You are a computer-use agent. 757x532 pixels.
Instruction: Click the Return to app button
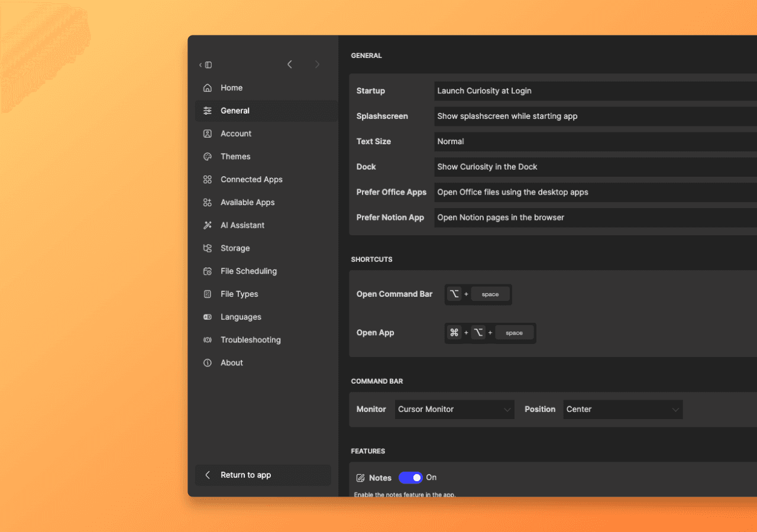(x=263, y=475)
